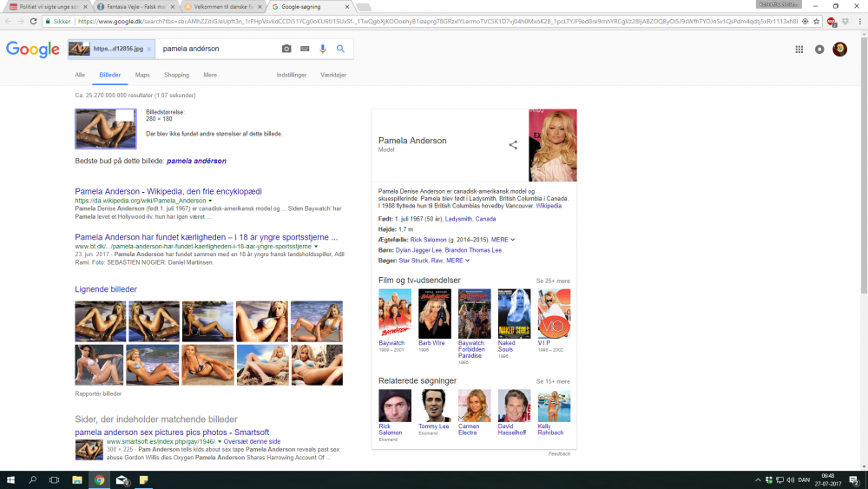Open Sticky Notes on taskbar

pyautogui.click(x=144, y=480)
